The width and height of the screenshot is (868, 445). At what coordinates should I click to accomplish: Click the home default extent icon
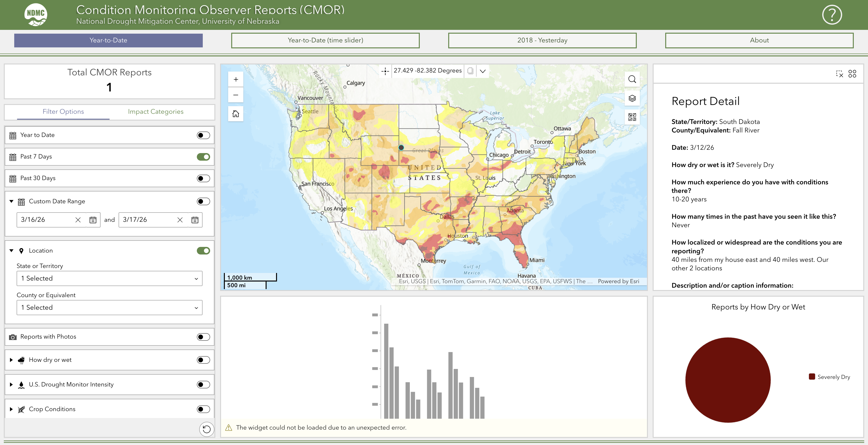(235, 114)
